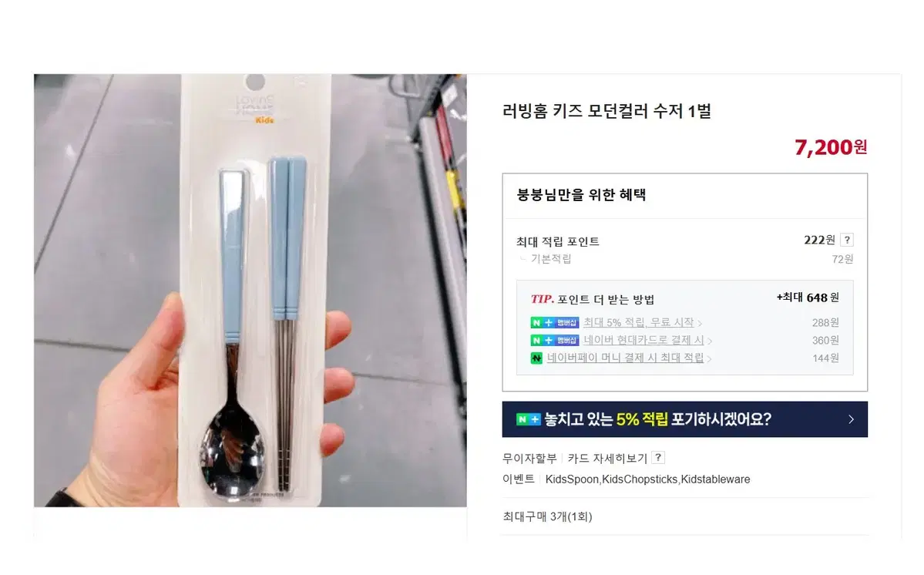Click the chevron after 무료 시작 link

point(700,324)
